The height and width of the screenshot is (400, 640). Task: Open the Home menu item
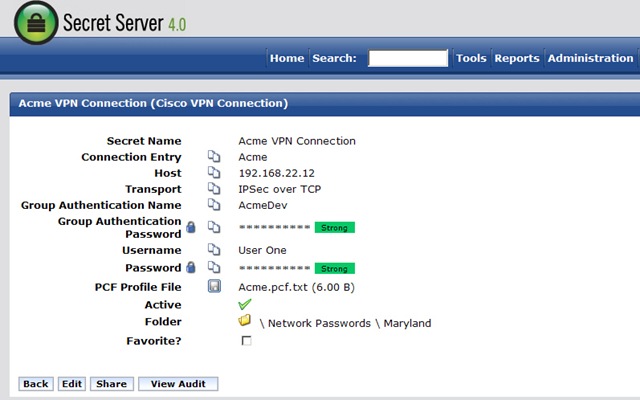(x=287, y=58)
